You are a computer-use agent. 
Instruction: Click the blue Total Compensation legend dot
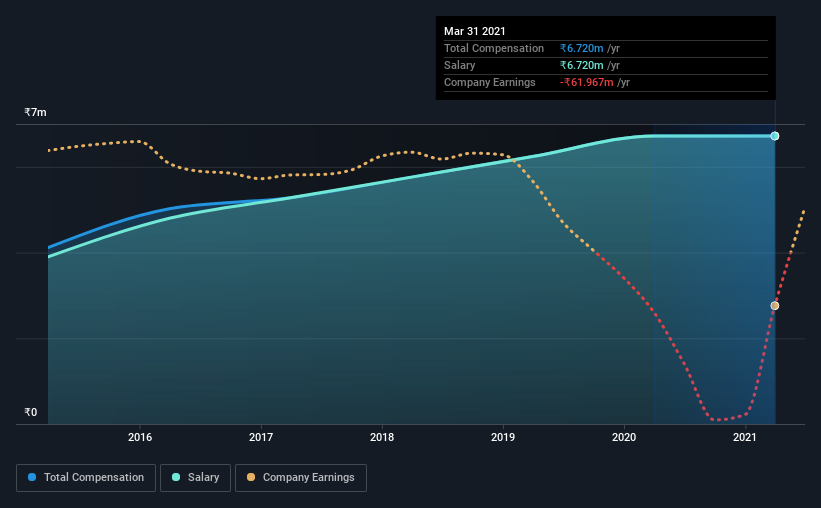[32, 477]
